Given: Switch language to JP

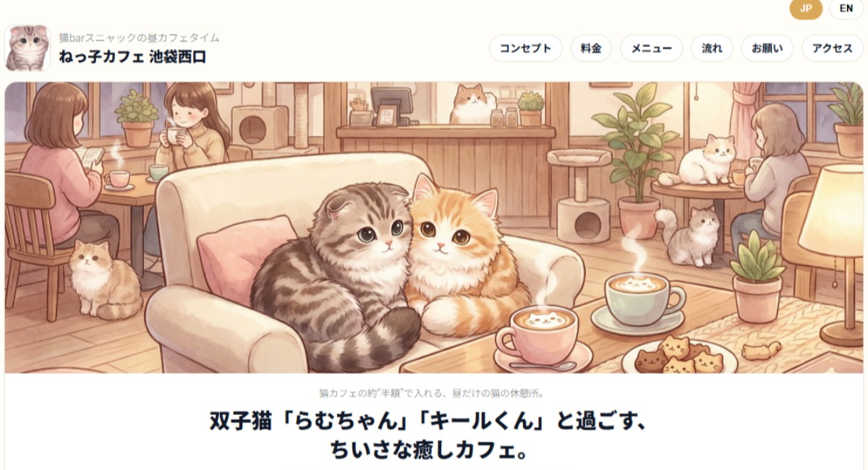Looking at the screenshot, I should 806,9.
